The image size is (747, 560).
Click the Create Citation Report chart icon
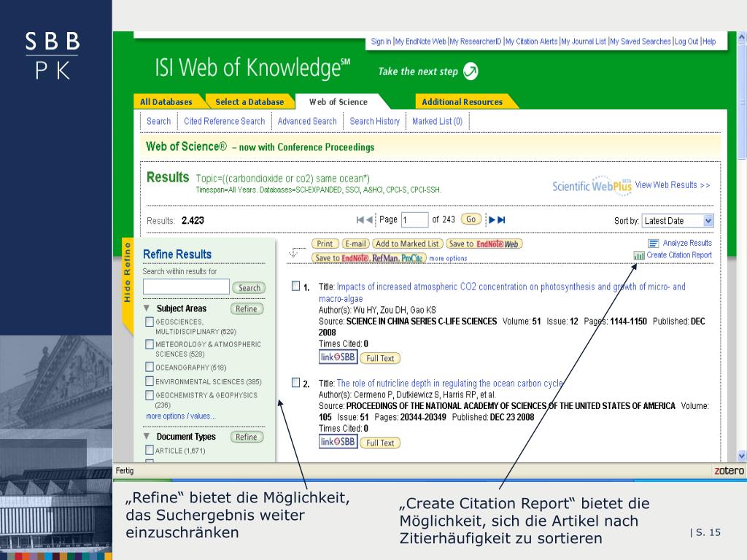[x=639, y=256]
